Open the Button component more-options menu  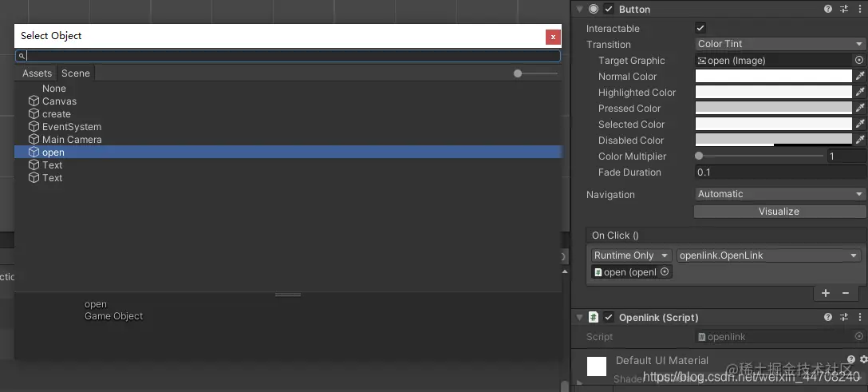click(x=860, y=9)
